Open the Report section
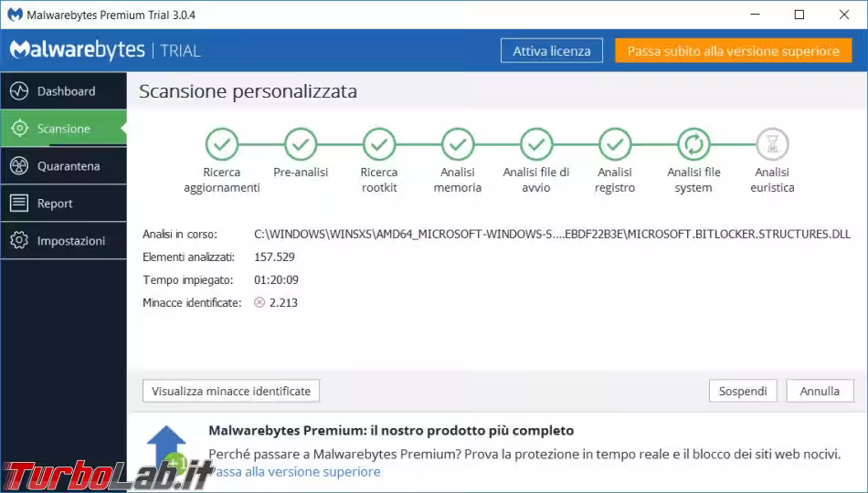The image size is (868, 493). coord(64,203)
